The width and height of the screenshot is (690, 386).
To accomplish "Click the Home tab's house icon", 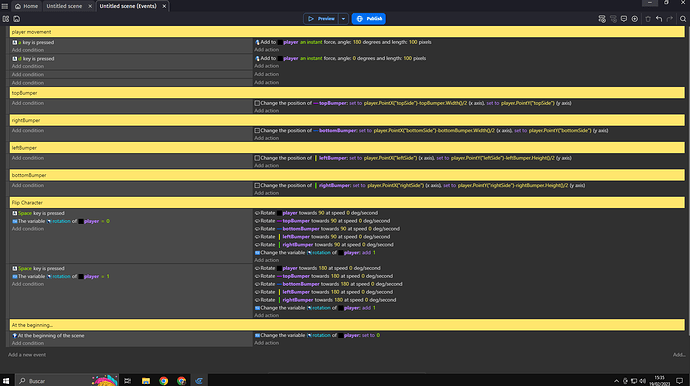I will (18, 6).
